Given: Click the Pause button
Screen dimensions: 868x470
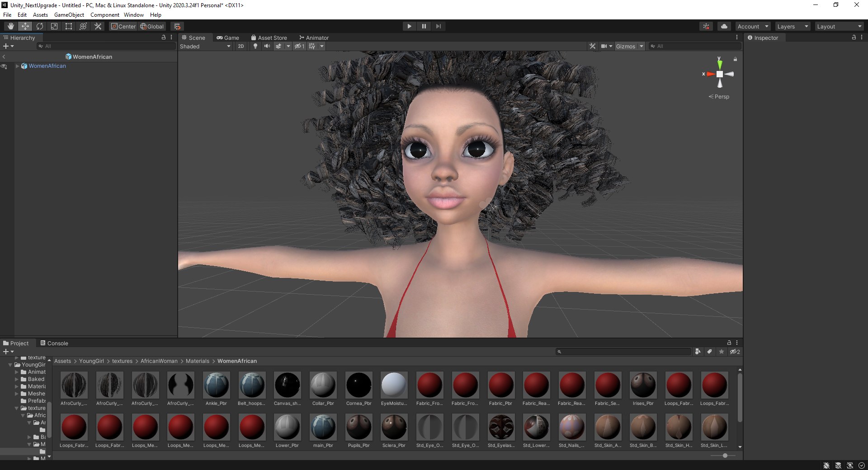Looking at the screenshot, I should tap(424, 26).
